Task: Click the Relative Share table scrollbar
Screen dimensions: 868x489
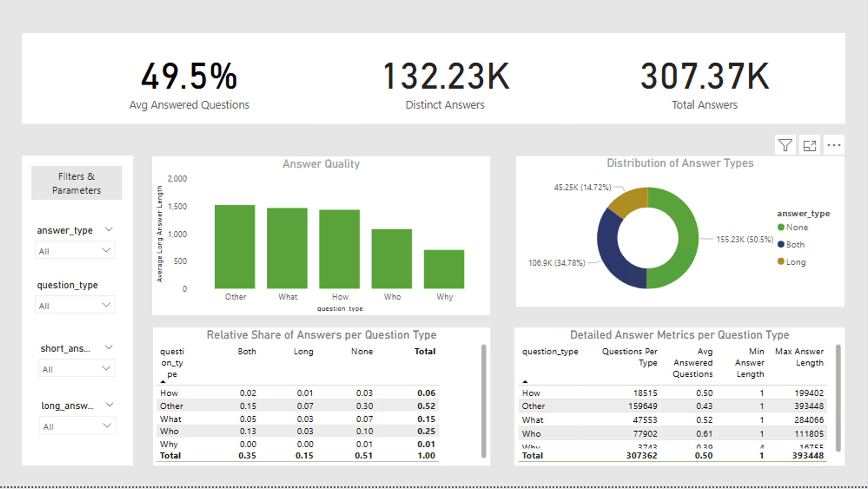Action: [484, 400]
